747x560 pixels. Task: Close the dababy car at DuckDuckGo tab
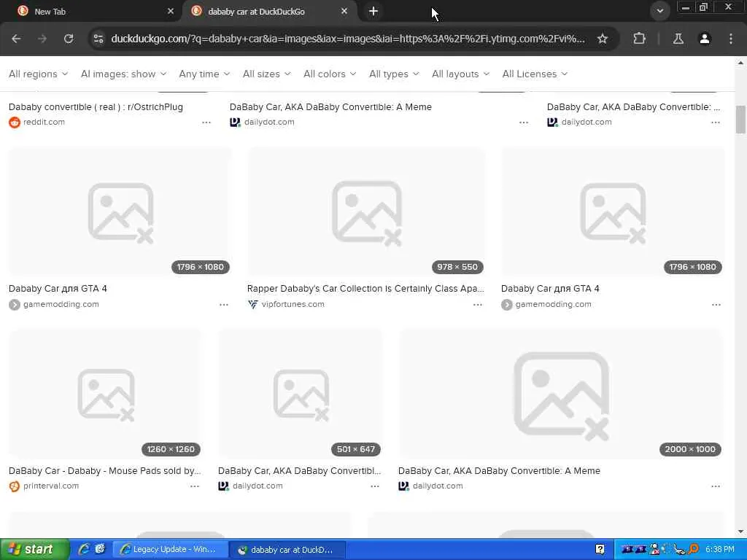344,11
